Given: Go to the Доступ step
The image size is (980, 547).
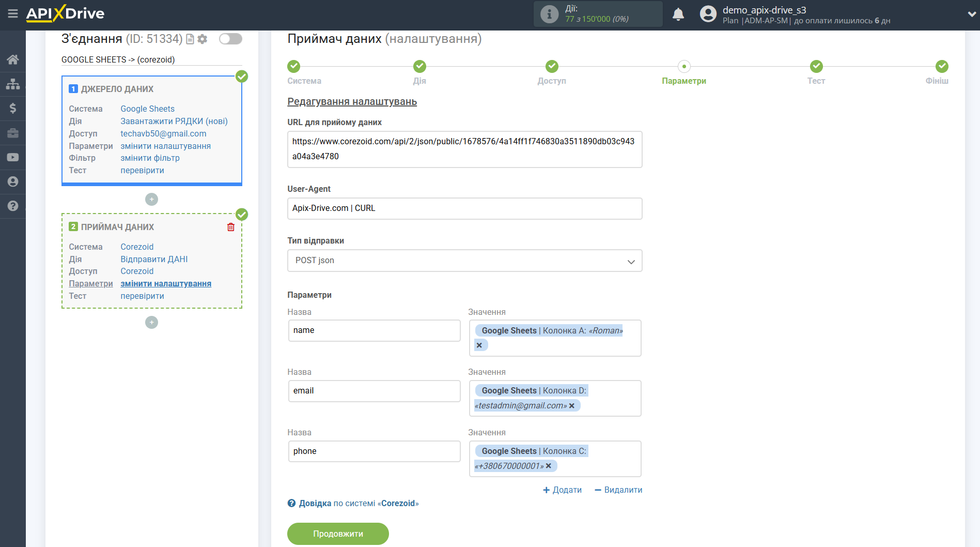Looking at the screenshot, I should [552, 66].
